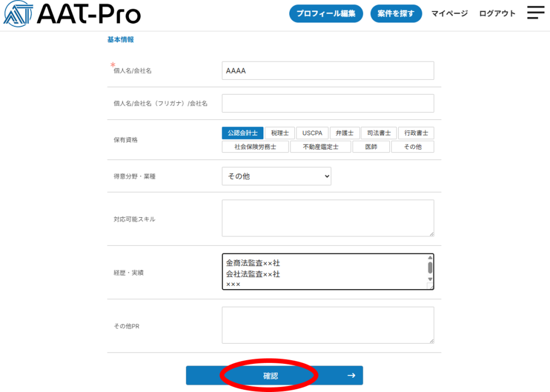Click the 経歴・実績 textarea scrollbar thumb

click(x=430, y=268)
